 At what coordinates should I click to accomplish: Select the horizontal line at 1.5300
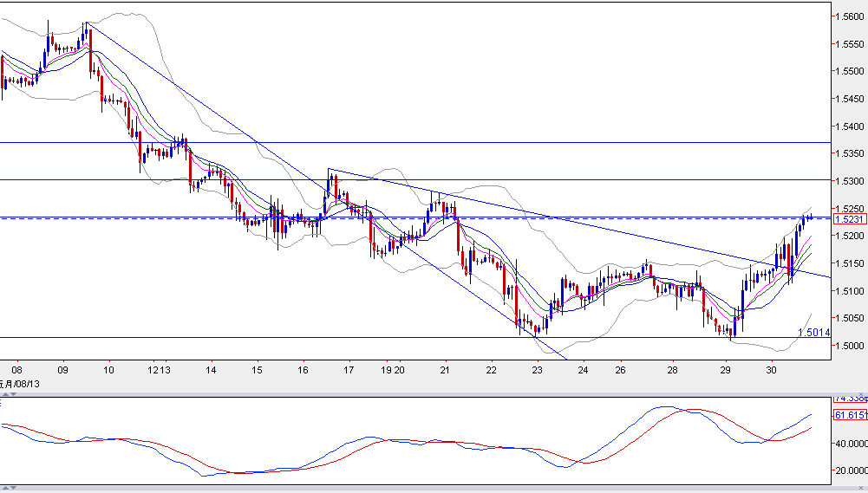[415, 180]
